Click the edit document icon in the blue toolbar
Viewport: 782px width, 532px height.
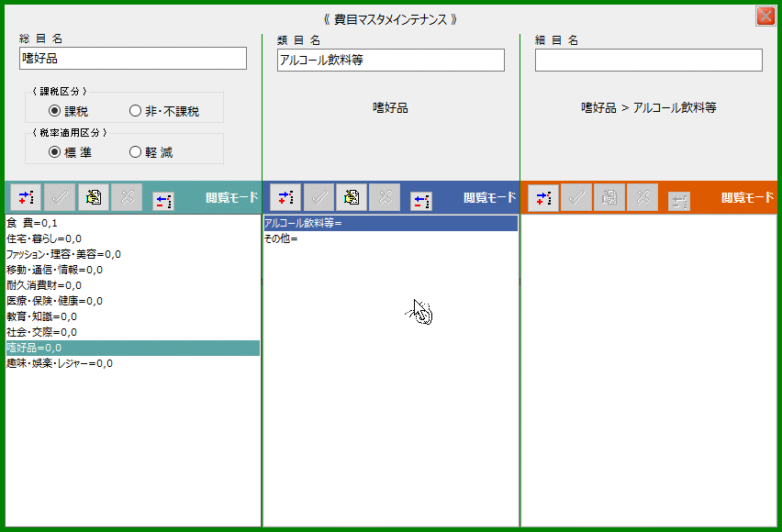pyautogui.click(x=352, y=197)
